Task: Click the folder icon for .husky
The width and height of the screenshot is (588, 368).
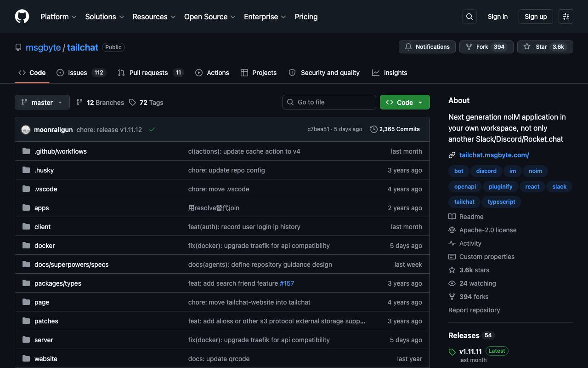Action: click(26, 170)
